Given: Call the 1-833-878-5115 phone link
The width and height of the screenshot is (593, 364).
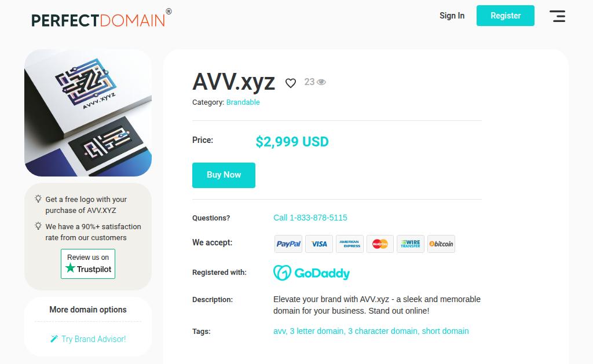Looking at the screenshot, I should click(x=310, y=218).
